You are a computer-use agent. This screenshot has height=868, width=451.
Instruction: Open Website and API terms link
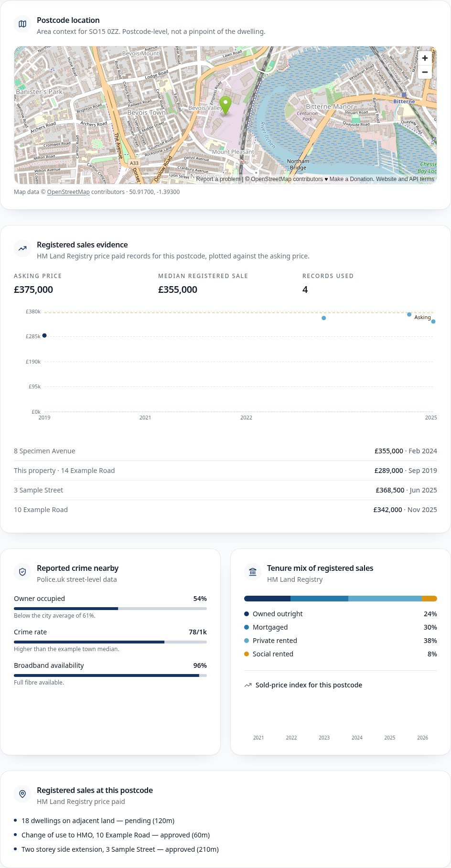[405, 179]
